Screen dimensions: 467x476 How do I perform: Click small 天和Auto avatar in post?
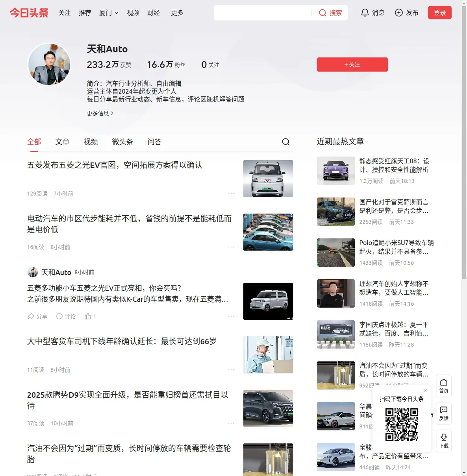pyautogui.click(x=33, y=272)
